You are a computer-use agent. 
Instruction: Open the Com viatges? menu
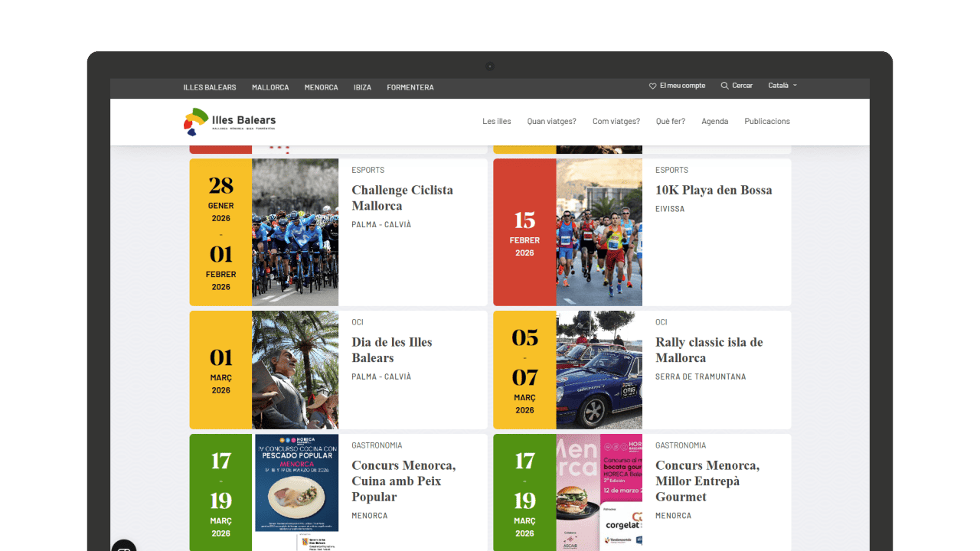(x=616, y=122)
